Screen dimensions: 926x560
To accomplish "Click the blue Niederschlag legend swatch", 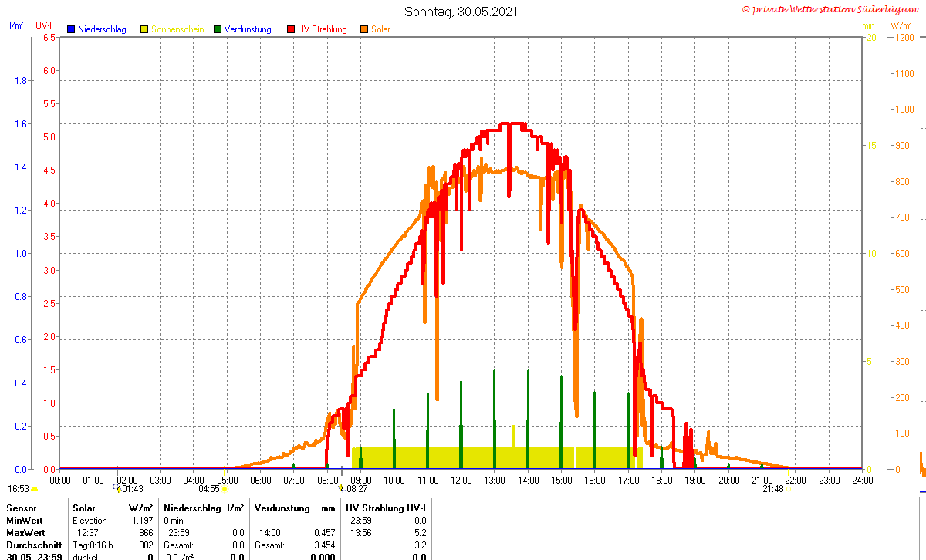I will tap(70, 29).
